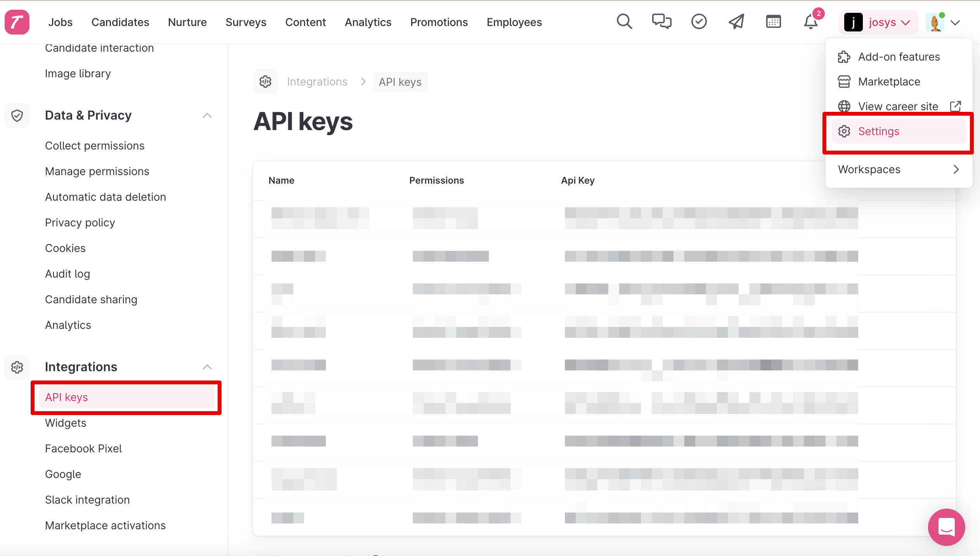980x556 pixels.
Task: Click the Teamtailor logo icon
Action: (17, 22)
